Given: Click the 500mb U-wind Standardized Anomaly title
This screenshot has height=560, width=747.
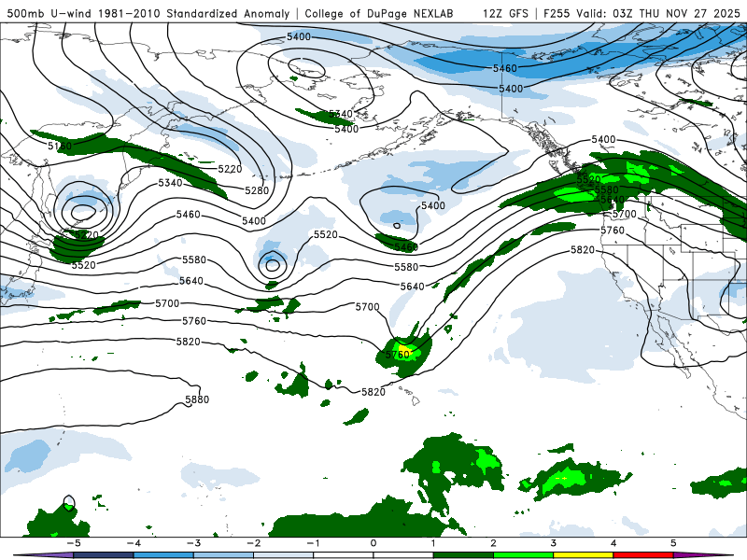Looking at the screenshot, I should 148,13.
